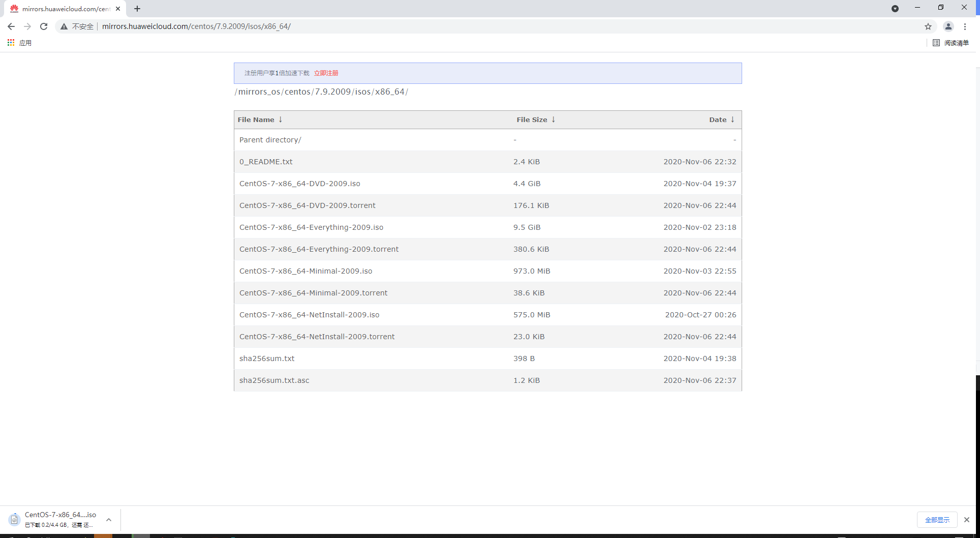980x538 pixels.
Task: Click the 575.0 MiB file size cell
Action: [x=532, y=315]
